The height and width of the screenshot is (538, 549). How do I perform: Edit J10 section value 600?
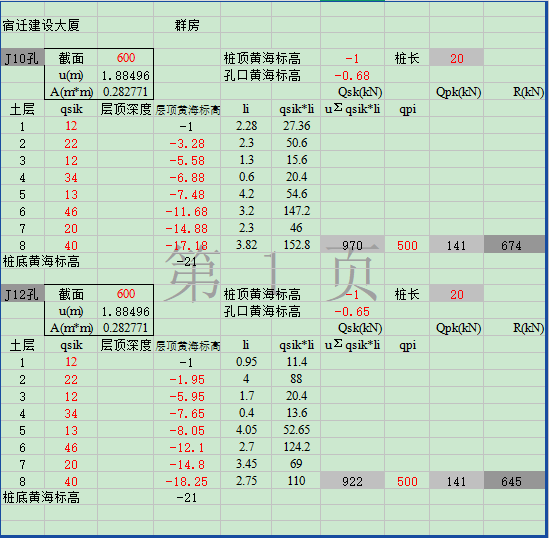coord(125,58)
